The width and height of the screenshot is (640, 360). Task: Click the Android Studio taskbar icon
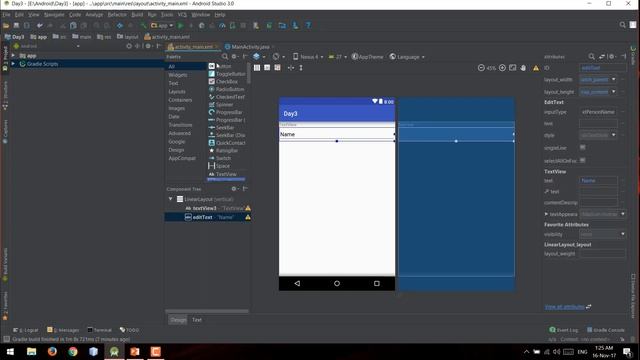(114, 351)
